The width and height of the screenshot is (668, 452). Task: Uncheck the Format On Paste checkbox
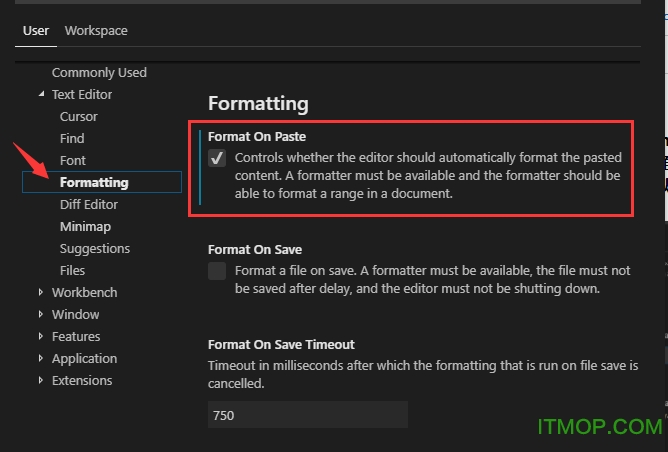coord(217,159)
